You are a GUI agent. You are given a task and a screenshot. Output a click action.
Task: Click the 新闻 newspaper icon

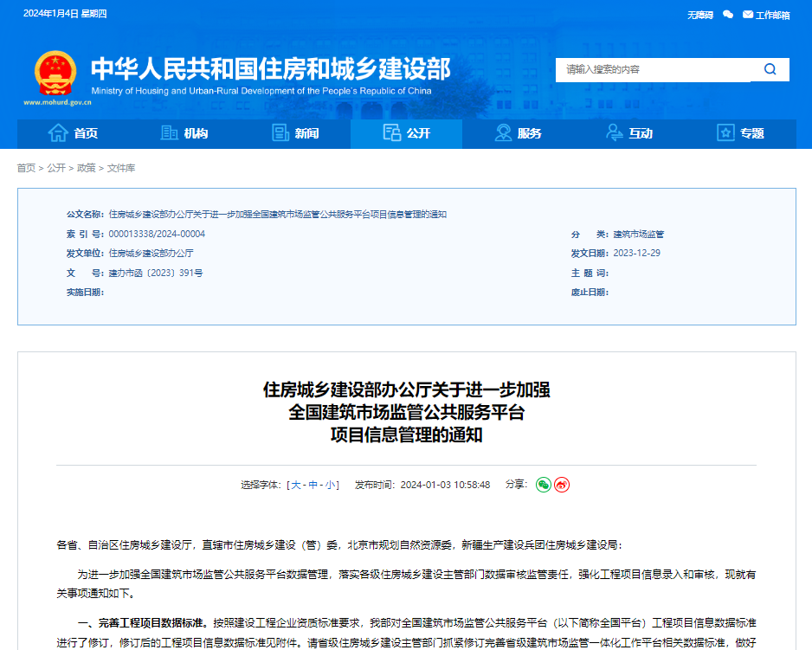(280, 133)
